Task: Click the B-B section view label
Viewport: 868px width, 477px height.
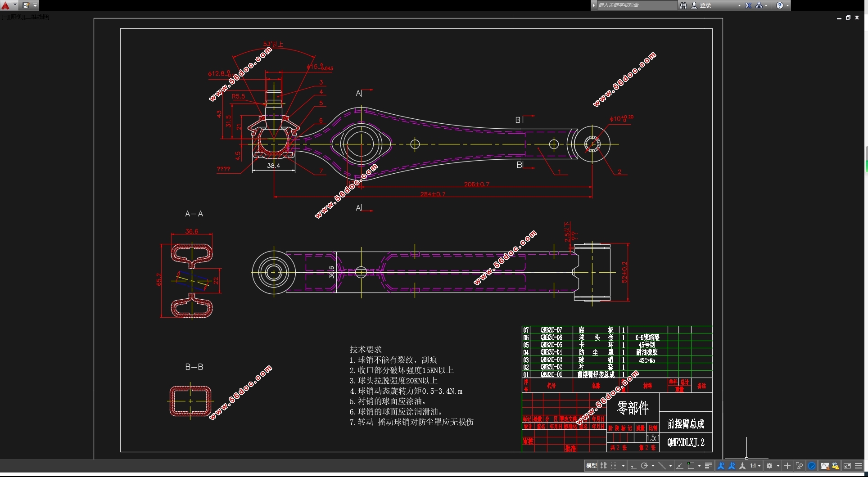Action: pyautogui.click(x=194, y=367)
